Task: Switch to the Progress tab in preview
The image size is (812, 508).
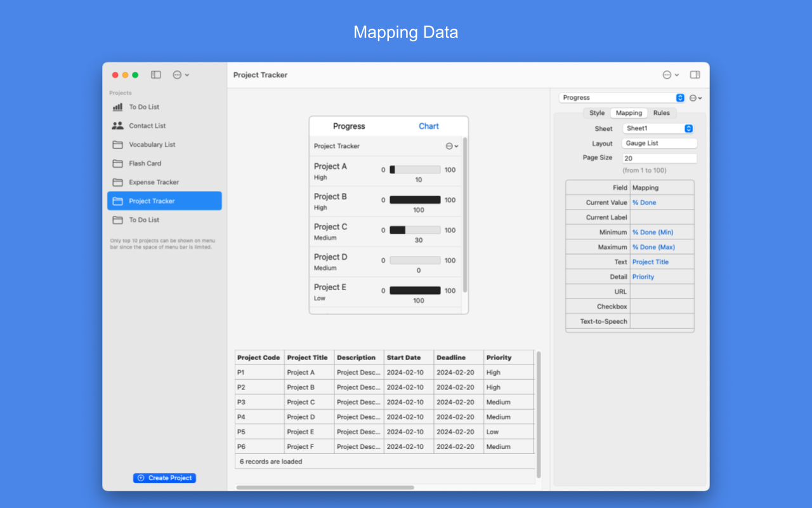Action: point(349,126)
